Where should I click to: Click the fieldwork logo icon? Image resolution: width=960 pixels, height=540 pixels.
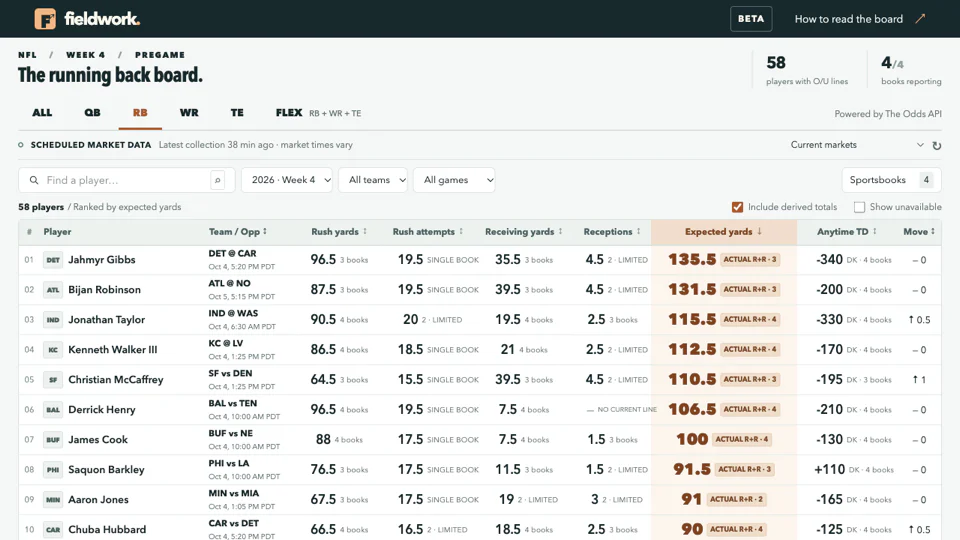click(x=45, y=19)
